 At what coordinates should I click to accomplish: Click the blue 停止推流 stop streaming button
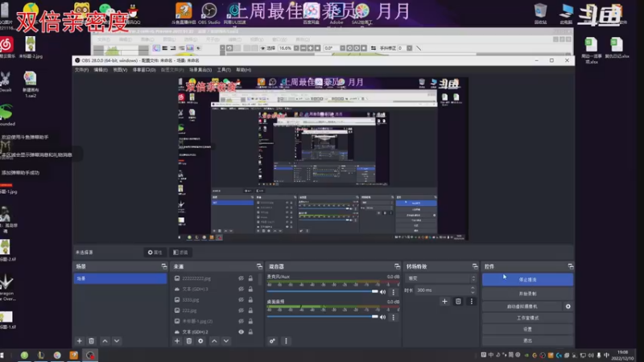(527, 279)
